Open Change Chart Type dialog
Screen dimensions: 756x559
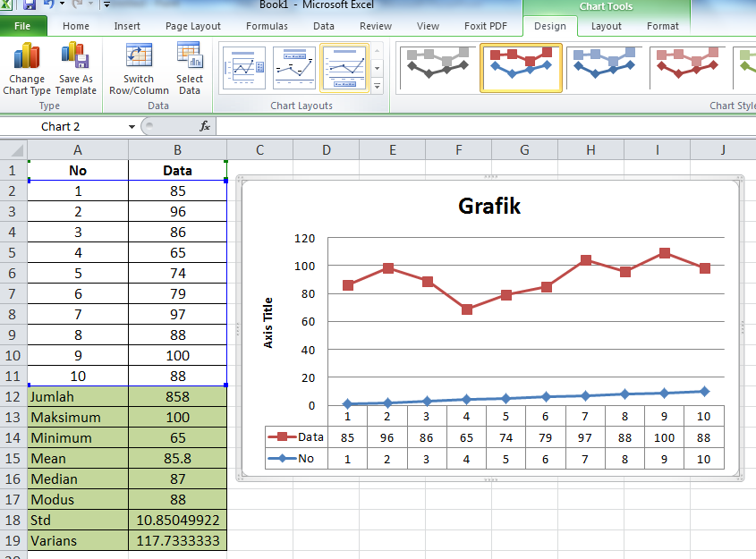[x=27, y=69]
